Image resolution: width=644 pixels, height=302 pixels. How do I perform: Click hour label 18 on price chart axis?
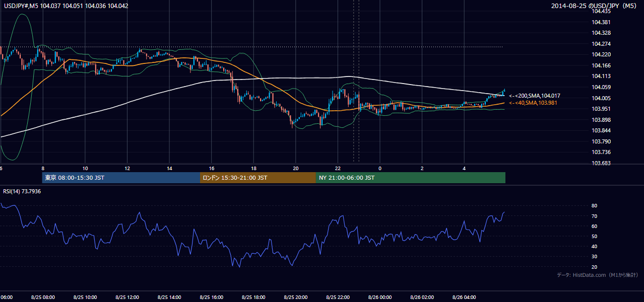coord(253,168)
